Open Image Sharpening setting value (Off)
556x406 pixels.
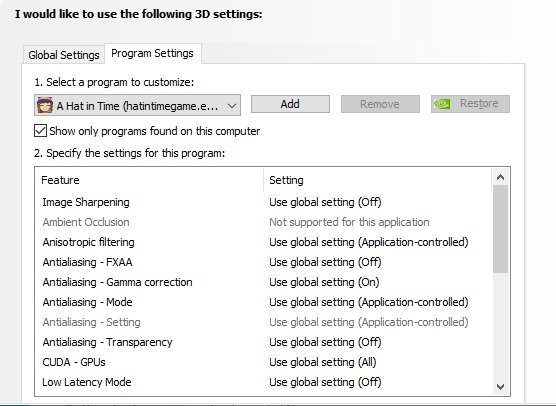tap(325, 202)
